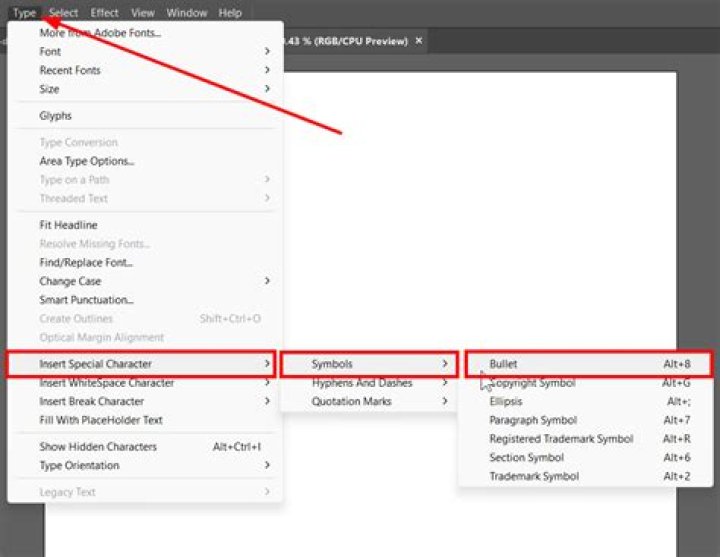The image size is (720, 557).
Task: Choose Ellipsis in the symbols list
Action: [x=588, y=401]
